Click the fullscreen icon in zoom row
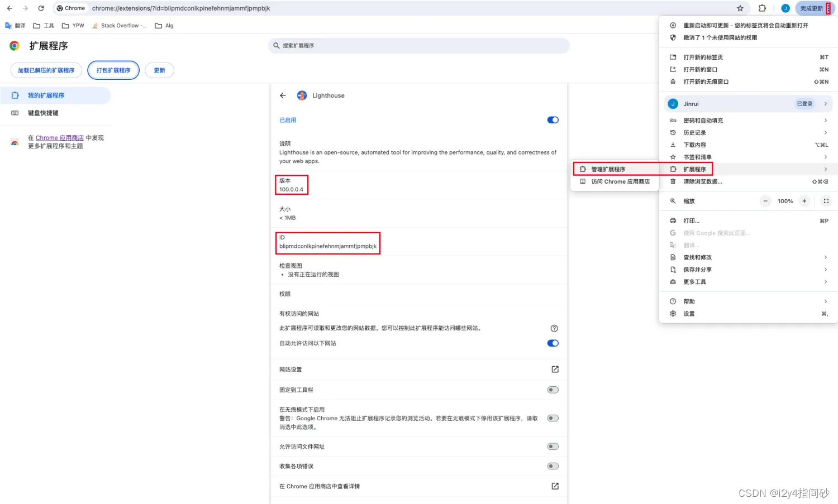The image size is (838, 504). 826,201
